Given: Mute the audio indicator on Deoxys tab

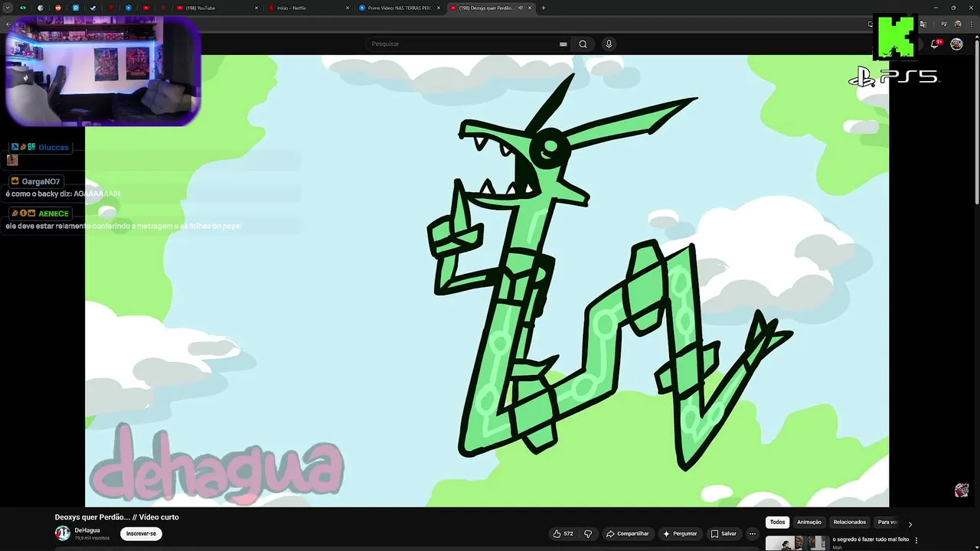Looking at the screenshot, I should click(x=521, y=8).
